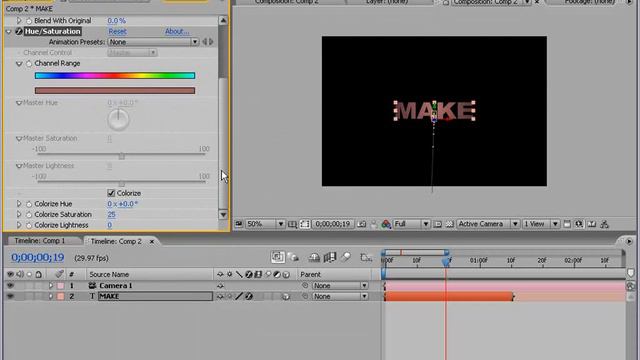Expand the MAKE layer twirl arrow
The image size is (640, 360).
coord(51,296)
